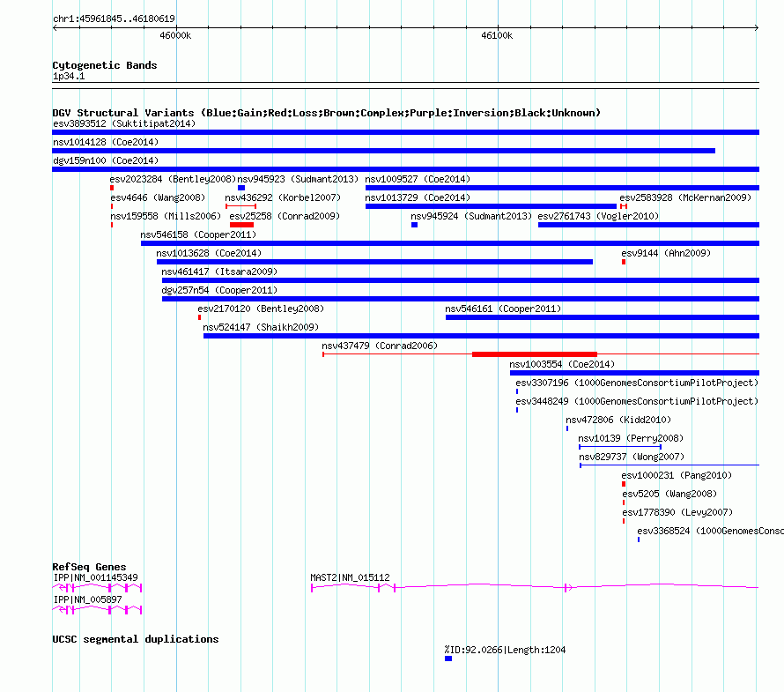Click the IPP NM_005897 gene glyph
The height and width of the screenshot is (692, 784).
[x=98, y=610]
